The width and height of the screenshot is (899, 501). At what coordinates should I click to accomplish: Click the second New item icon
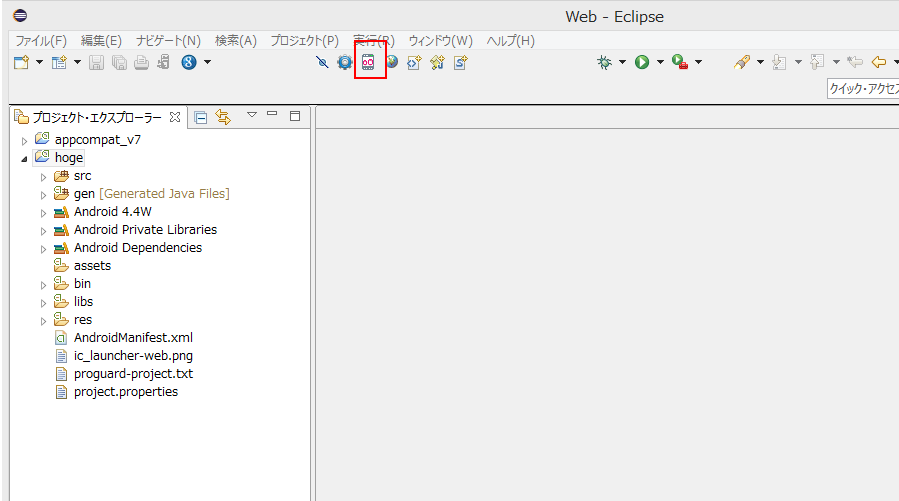(x=59, y=62)
